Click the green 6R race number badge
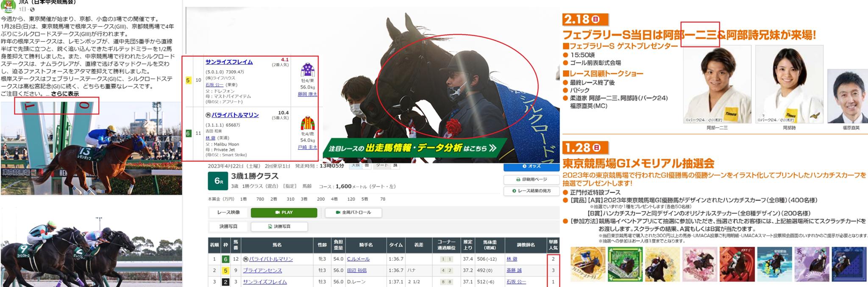868x287 pixels. point(218,181)
